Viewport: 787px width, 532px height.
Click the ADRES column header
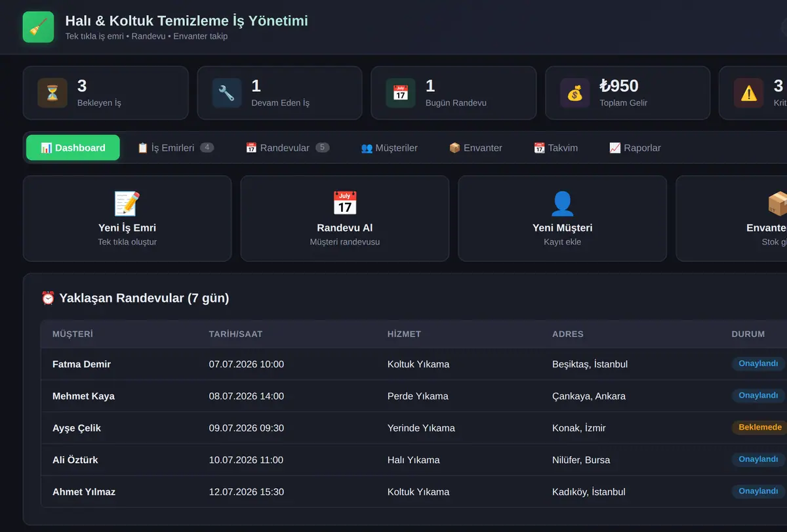pyautogui.click(x=568, y=334)
